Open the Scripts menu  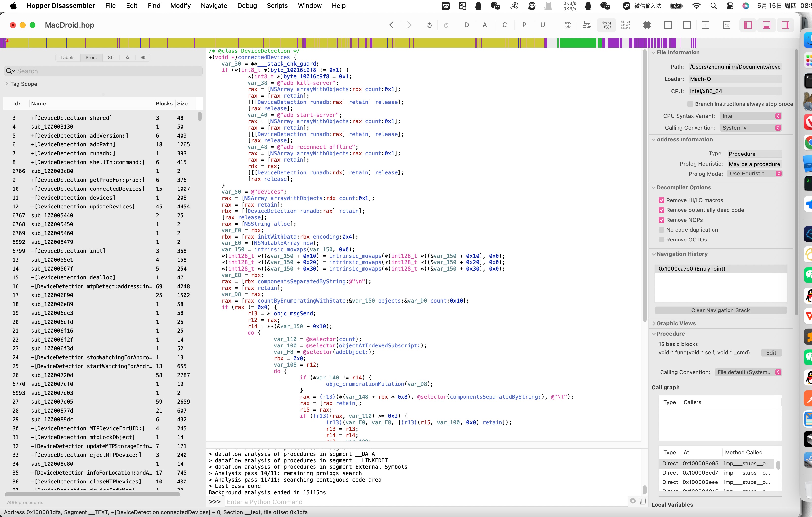[277, 6]
